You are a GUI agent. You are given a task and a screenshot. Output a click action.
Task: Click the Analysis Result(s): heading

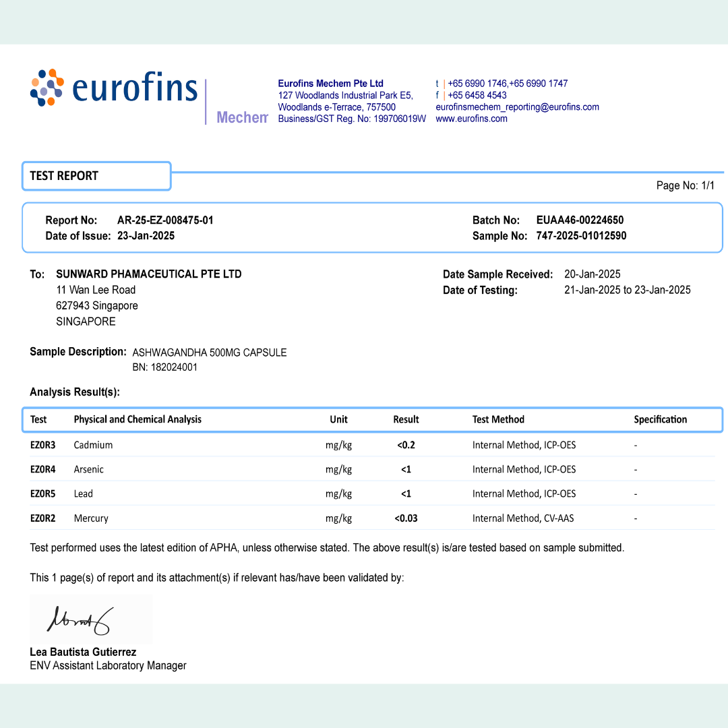tap(75, 392)
